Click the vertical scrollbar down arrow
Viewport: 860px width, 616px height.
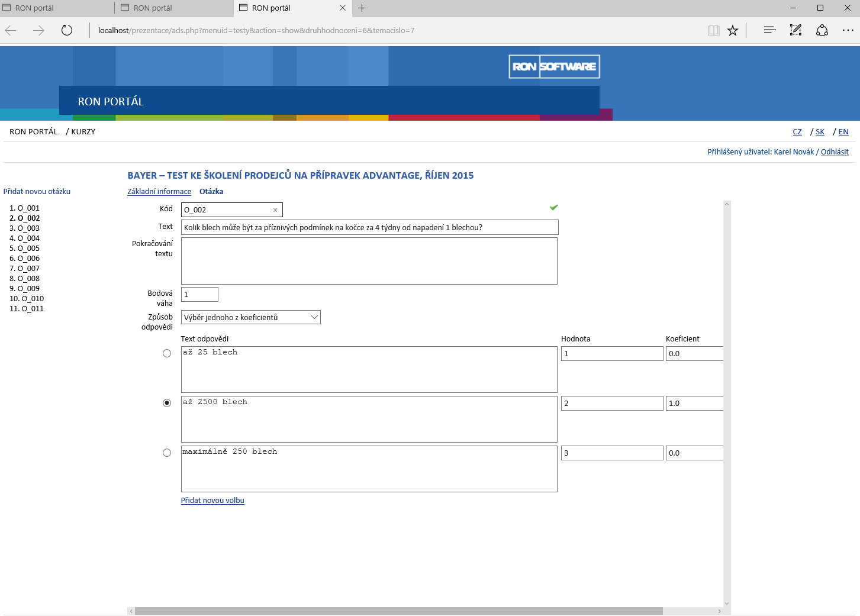click(x=727, y=604)
